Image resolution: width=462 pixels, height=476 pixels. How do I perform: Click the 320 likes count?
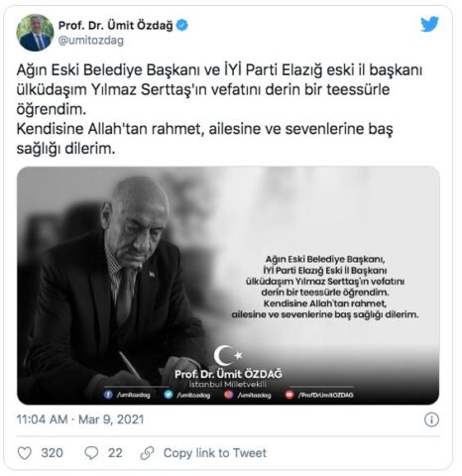pyautogui.click(x=53, y=453)
